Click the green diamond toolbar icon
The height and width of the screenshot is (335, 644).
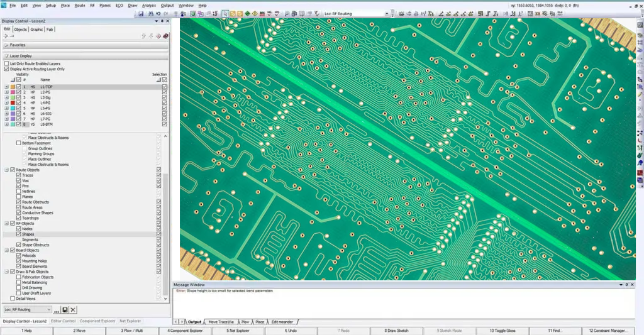248,14
